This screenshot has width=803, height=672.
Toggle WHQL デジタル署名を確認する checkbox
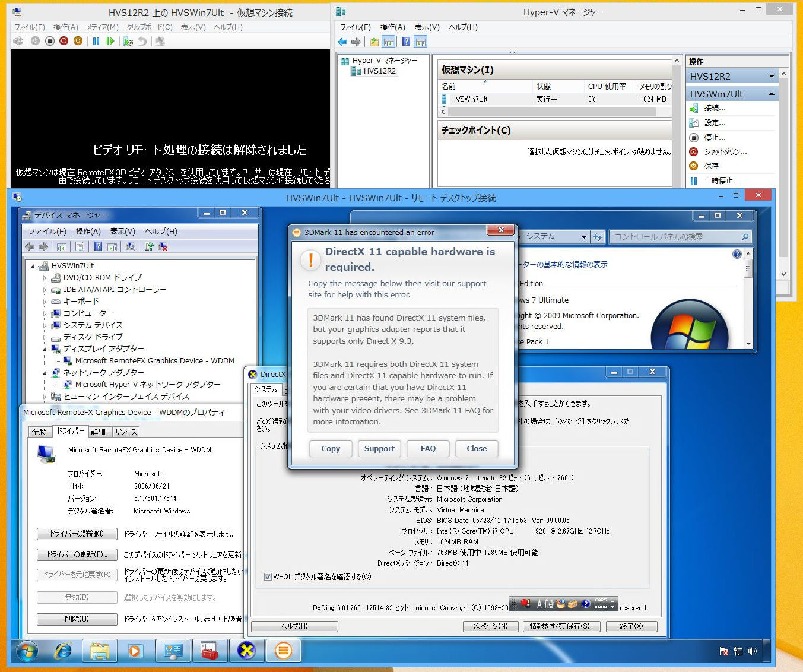pyautogui.click(x=268, y=576)
